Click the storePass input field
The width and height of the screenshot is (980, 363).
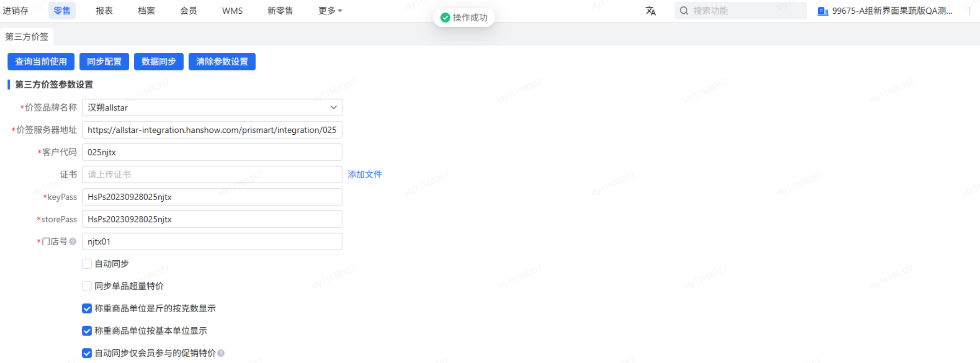click(212, 219)
